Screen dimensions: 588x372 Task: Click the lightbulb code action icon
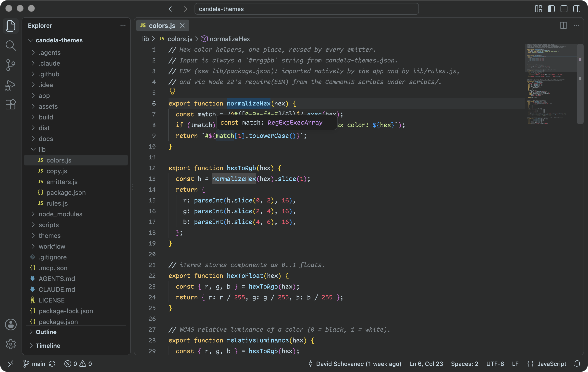tap(172, 91)
